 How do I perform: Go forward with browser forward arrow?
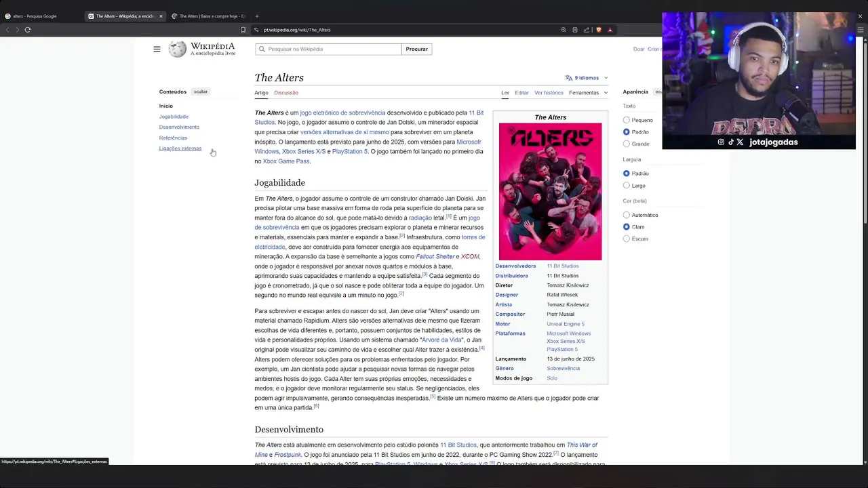tap(17, 30)
